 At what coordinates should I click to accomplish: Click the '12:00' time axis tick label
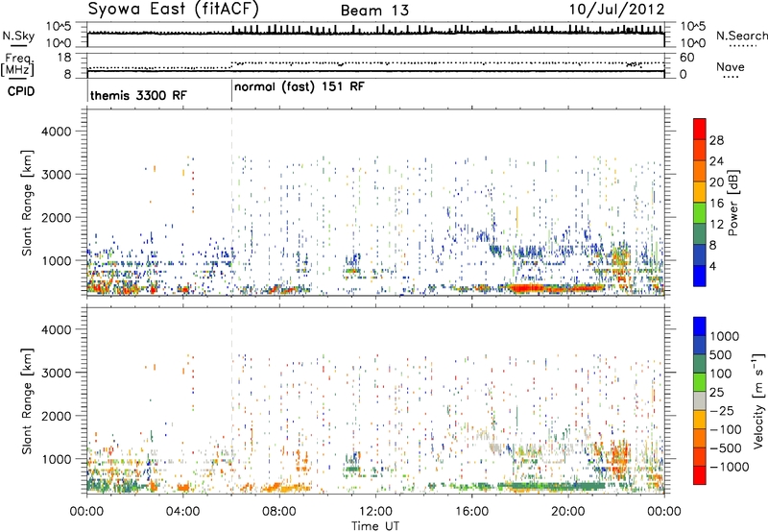click(375, 512)
